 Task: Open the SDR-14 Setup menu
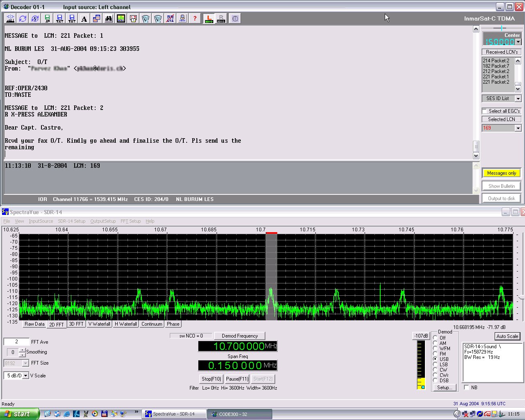point(71,221)
